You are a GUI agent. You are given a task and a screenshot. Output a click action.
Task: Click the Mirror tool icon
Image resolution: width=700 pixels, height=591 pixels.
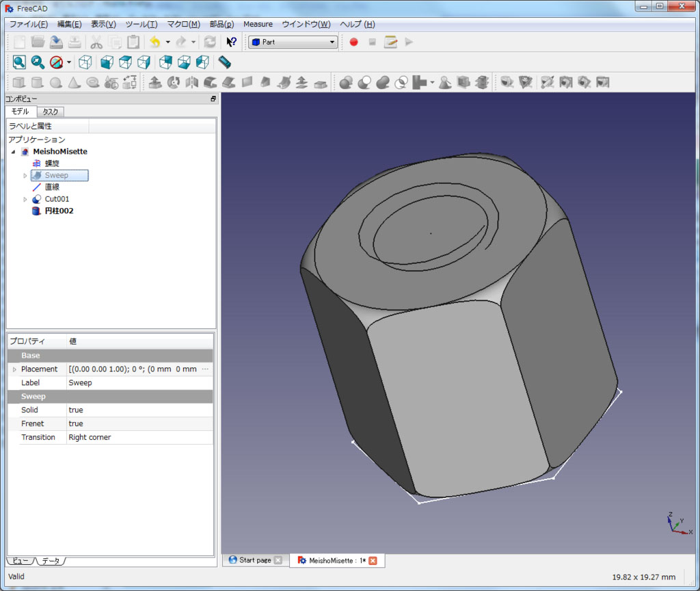pos(192,82)
